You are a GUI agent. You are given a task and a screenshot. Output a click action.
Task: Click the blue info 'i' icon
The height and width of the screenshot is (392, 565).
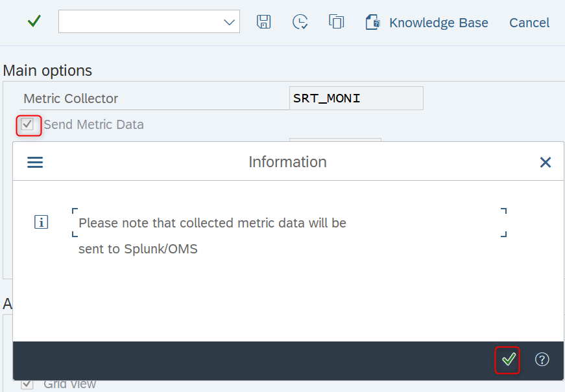[x=41, y=222]
